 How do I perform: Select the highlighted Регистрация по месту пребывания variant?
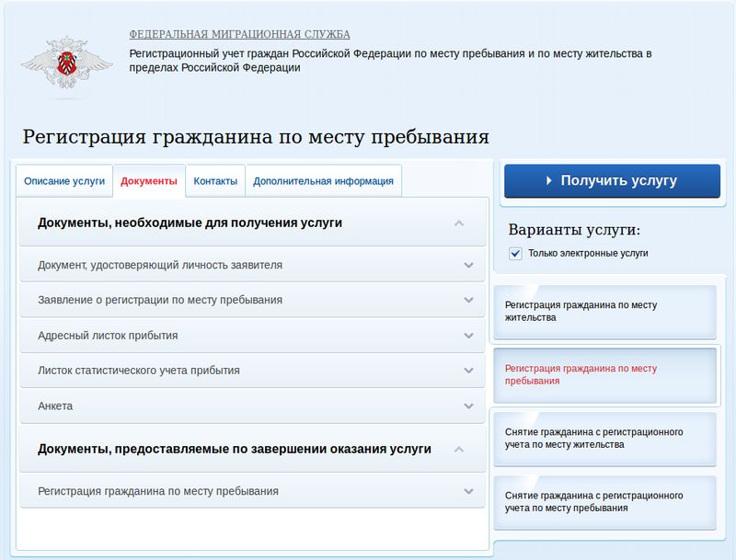point(604,374)
